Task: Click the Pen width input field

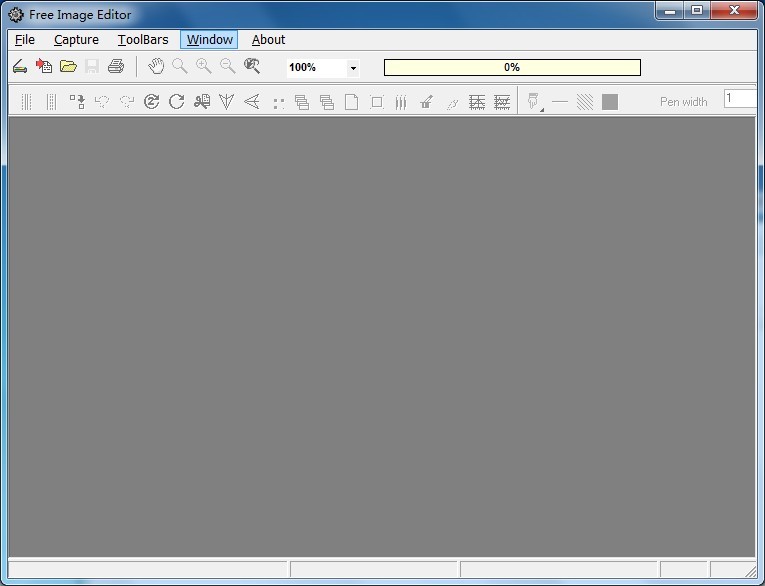Action: pyautogui.click(x=740, y=98)
